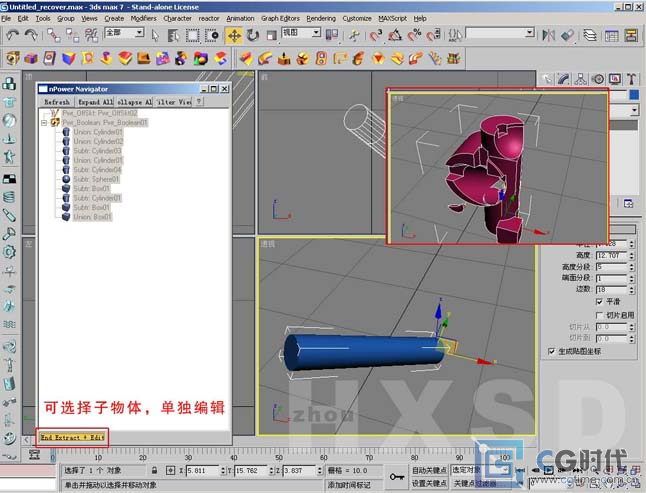Image resolution: width=646 pixels, height=493 pixels.
Task: Open the Select by Name tool
Action: [x=173, y=35]
